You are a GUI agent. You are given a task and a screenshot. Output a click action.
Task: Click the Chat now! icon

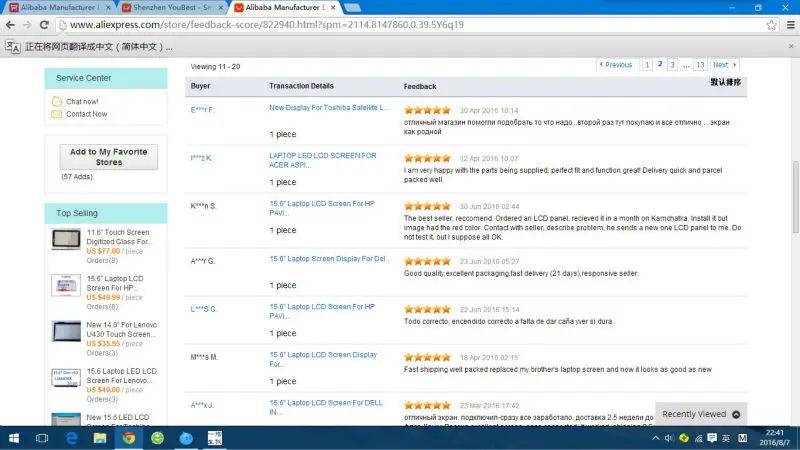[x=57, y=102]
